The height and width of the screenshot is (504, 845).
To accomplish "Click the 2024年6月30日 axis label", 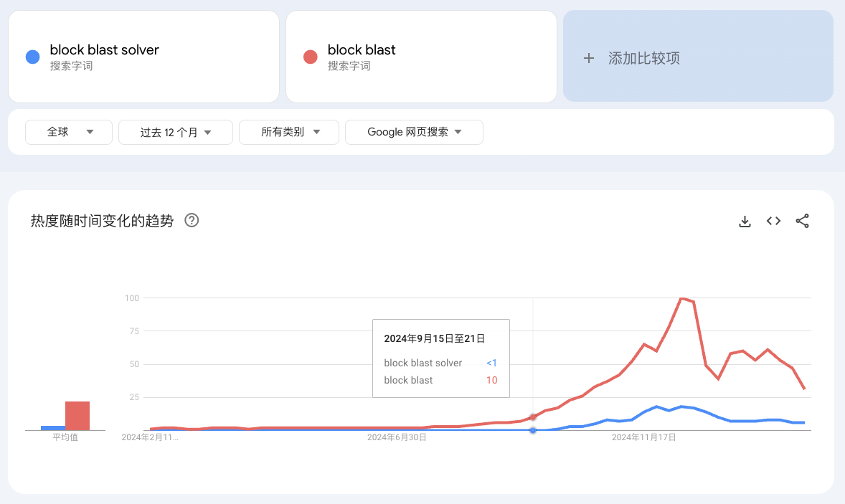I will click(x=397, y=437).
